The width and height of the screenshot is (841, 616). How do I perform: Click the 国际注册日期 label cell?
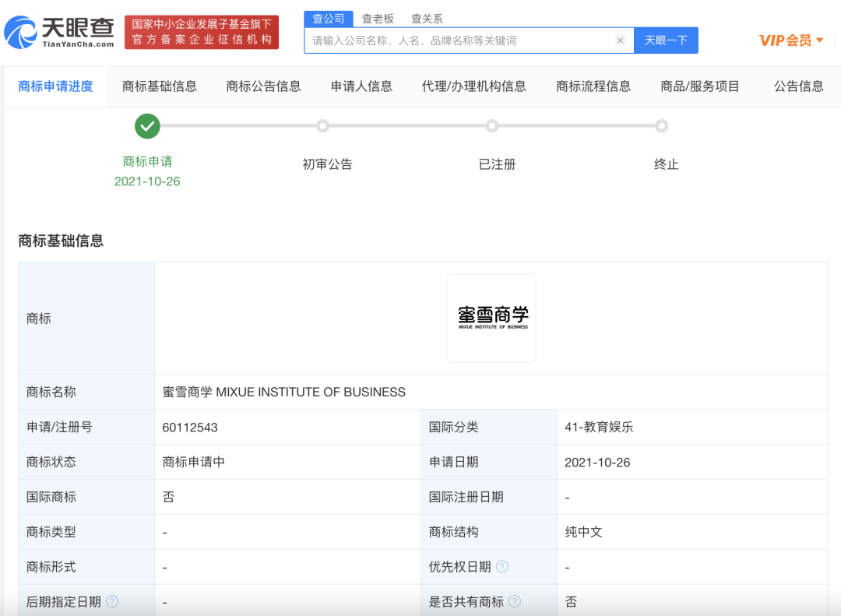pos(488,497)
